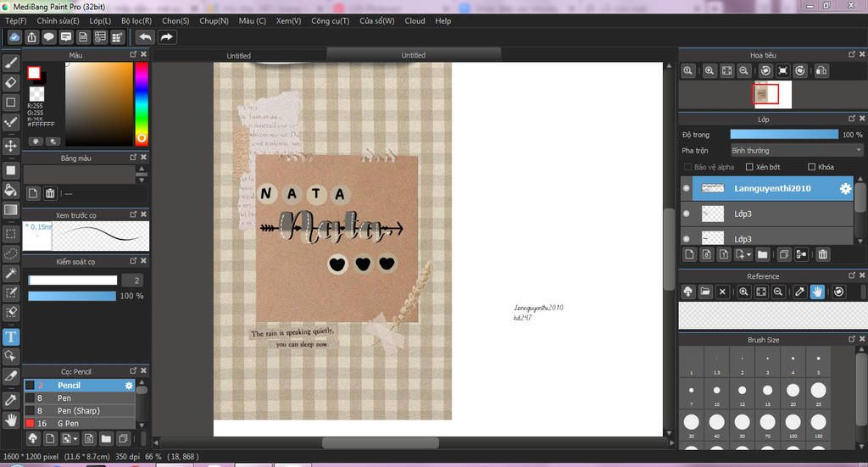Zoom out within the navigator panel
Viewport: 868px width, 467px height.
[744, 71]
